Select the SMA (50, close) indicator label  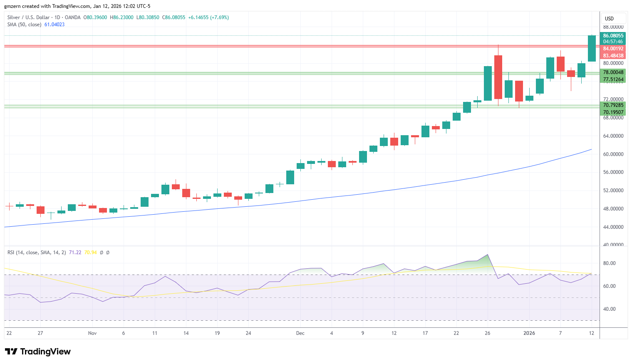tap(24, 25)
